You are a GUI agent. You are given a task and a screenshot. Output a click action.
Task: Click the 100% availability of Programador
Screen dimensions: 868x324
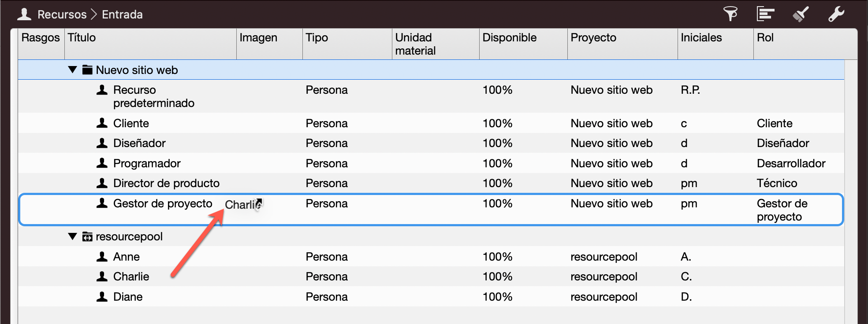coord(497,163)
